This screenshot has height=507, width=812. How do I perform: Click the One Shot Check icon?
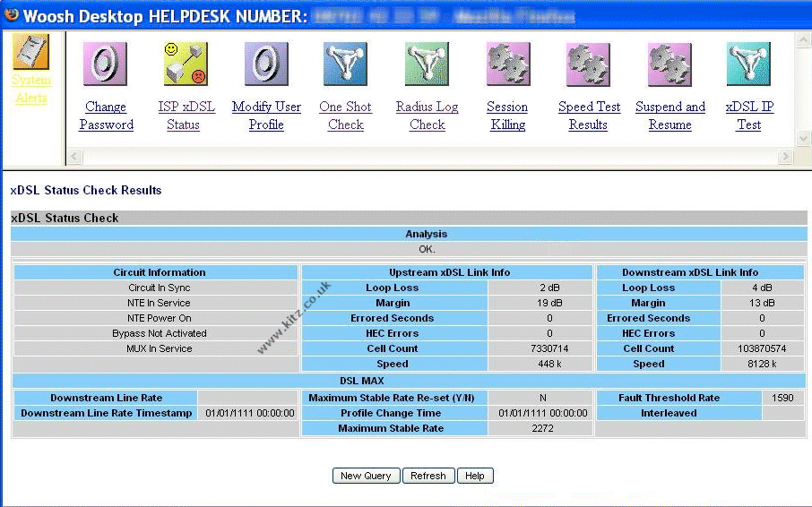tap(345, 64)
